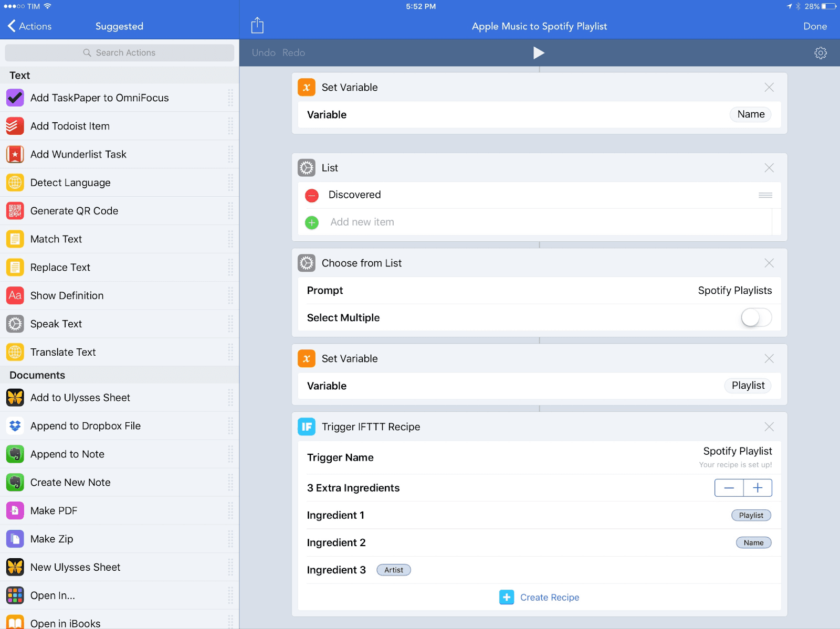
Task: Select Create New Note icon
Action: (x=15, y=483)
